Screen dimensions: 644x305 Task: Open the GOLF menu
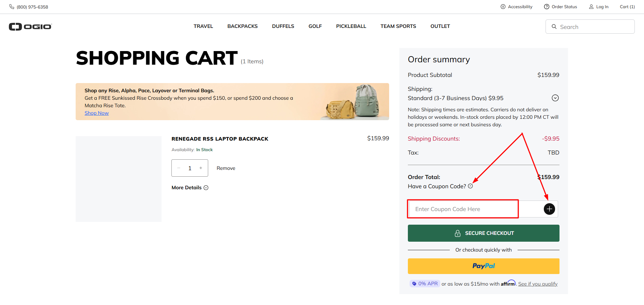coord(315,26)
